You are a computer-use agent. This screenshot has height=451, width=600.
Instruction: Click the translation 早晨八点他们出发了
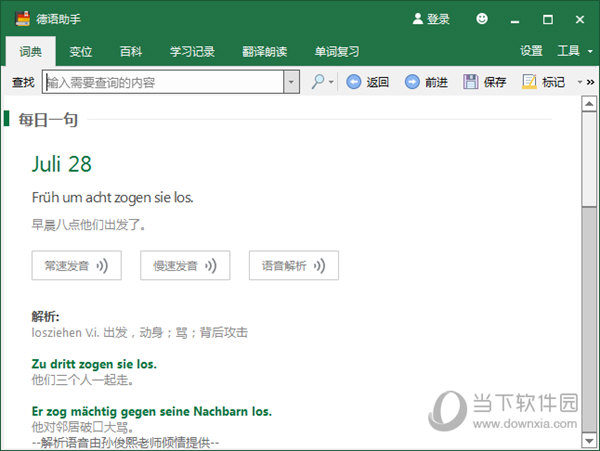pyautogui.click(x=88, y=225)
